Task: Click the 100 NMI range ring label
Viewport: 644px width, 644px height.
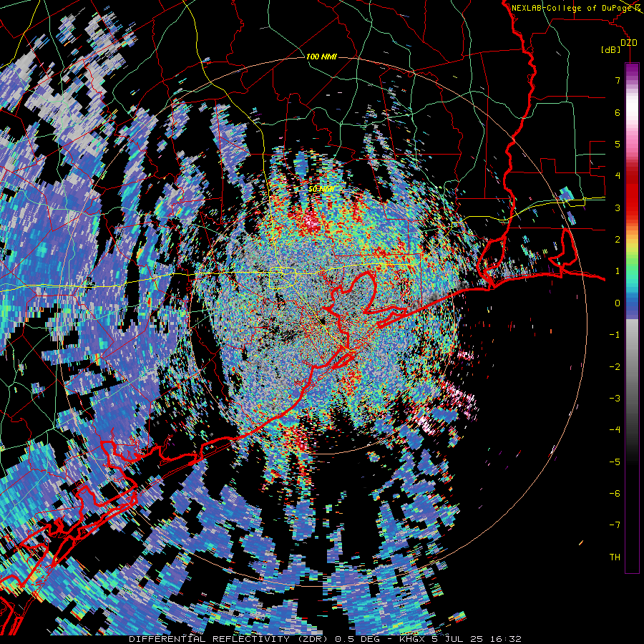Action: point(321,57)
